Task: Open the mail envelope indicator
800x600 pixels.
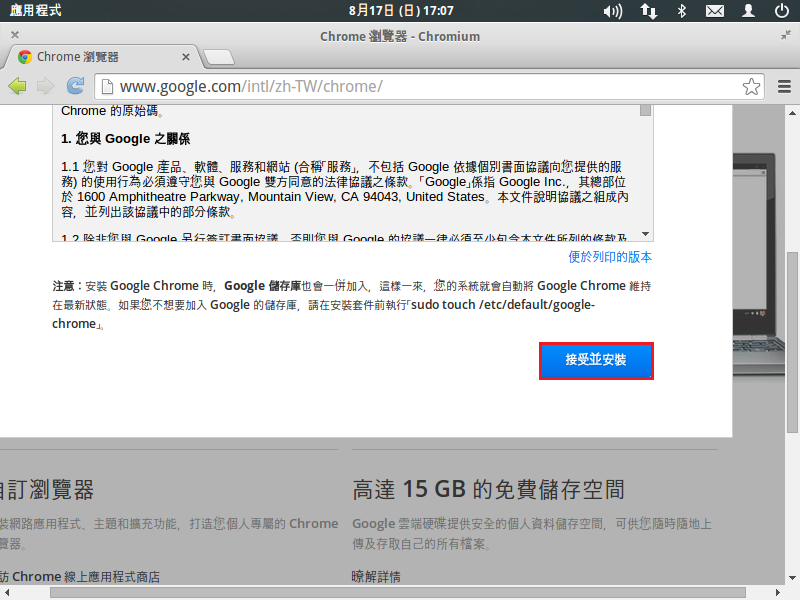Action: [715, 11]
